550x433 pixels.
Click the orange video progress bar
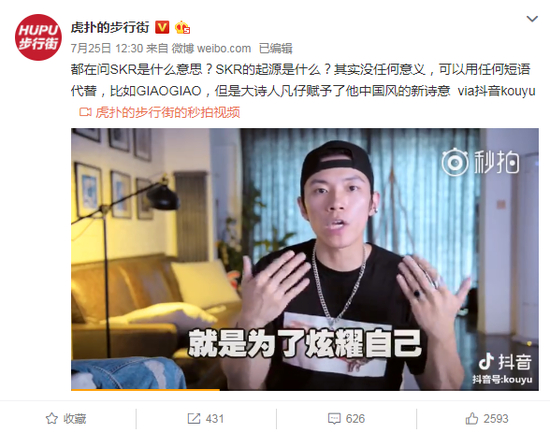tap(145, 389)
